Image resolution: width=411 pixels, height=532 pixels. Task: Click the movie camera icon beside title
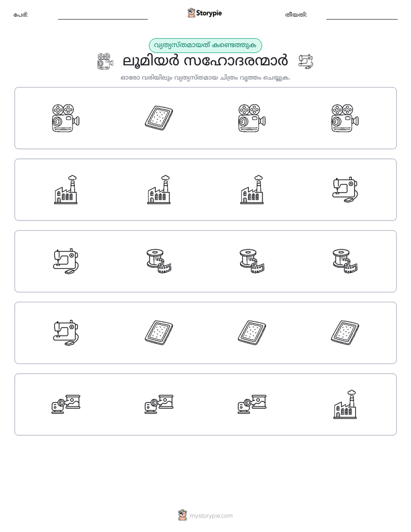(x=105, y=62)
